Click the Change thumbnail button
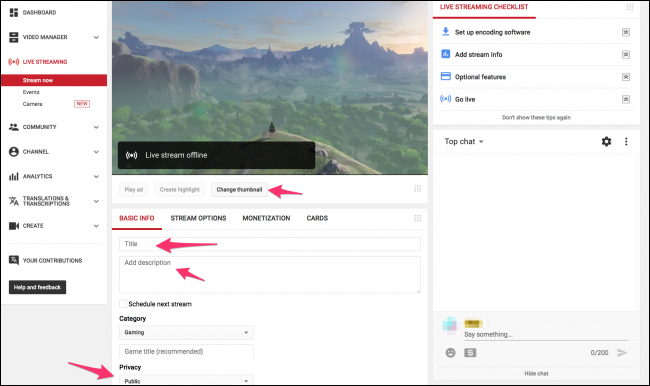This screenshot has width=650, height=386. coord(239,189)
